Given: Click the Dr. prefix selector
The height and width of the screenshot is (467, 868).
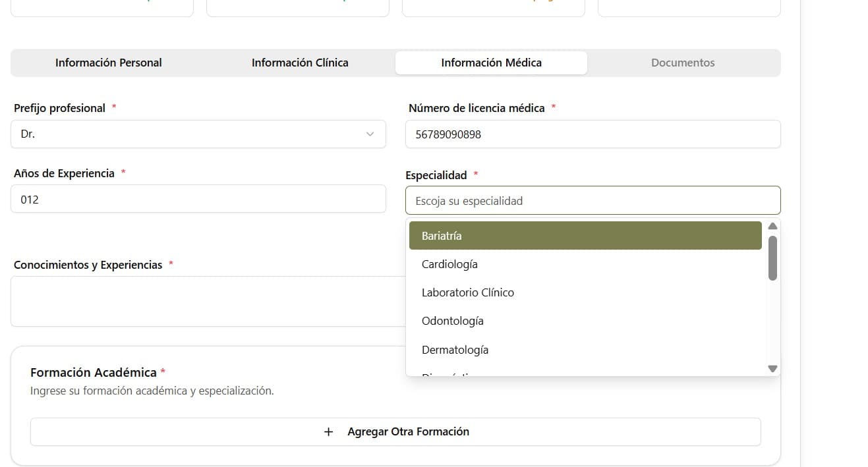Looking at the screenshot, I should (198, 134).
